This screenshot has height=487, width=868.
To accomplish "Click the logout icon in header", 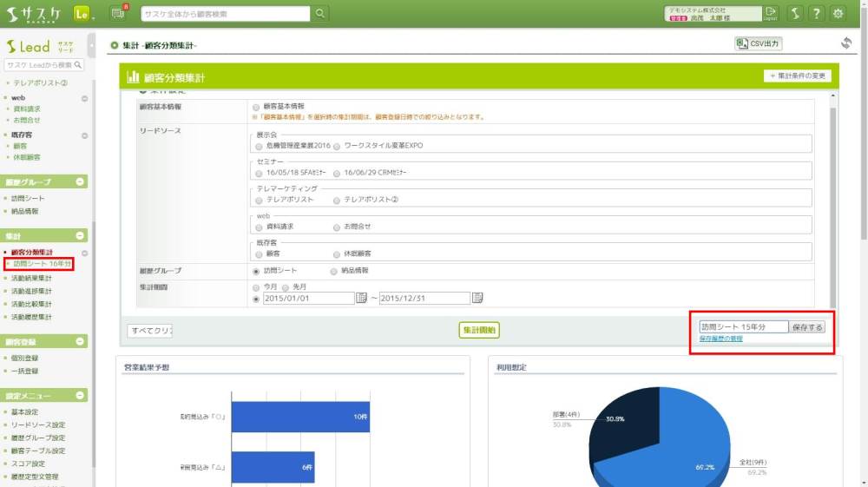I will click(x=771, y=13).
